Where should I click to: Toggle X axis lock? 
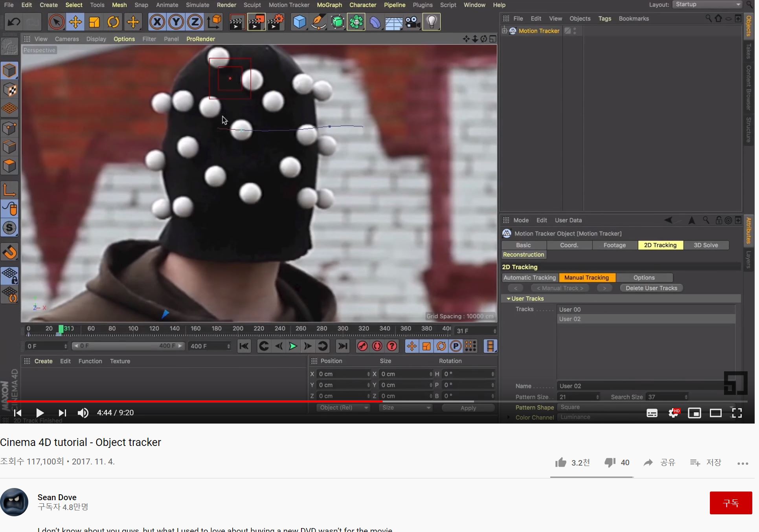157,22
